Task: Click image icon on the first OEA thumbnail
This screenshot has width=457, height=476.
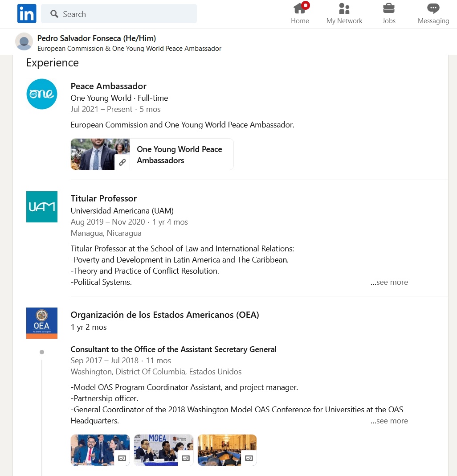Action: (x=122, y=458)
